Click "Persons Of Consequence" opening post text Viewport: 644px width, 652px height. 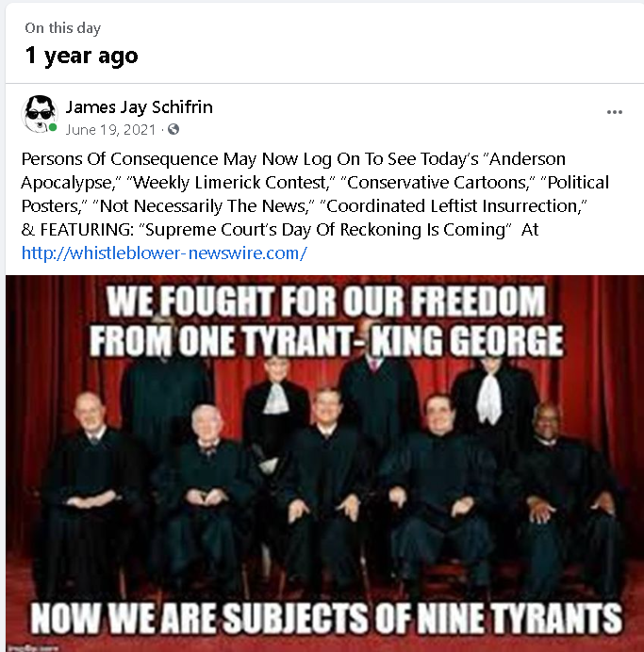pos(120,159)
